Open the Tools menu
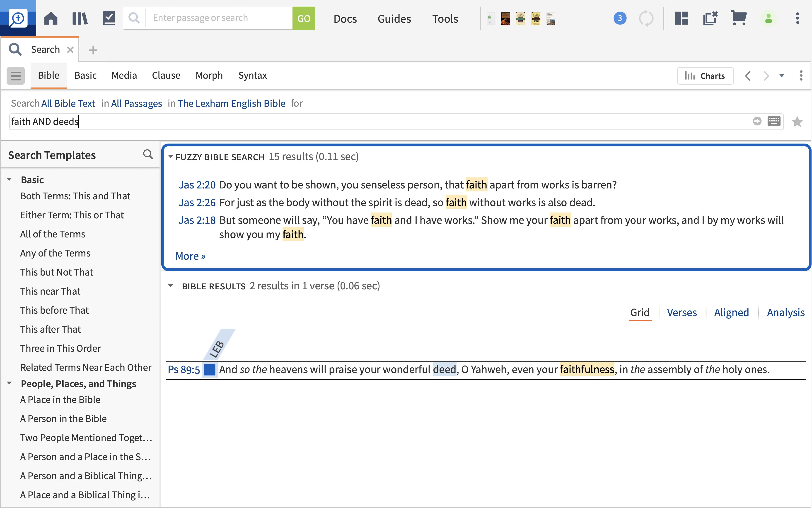Screen dimensions: 812x508 click(445, 19)
